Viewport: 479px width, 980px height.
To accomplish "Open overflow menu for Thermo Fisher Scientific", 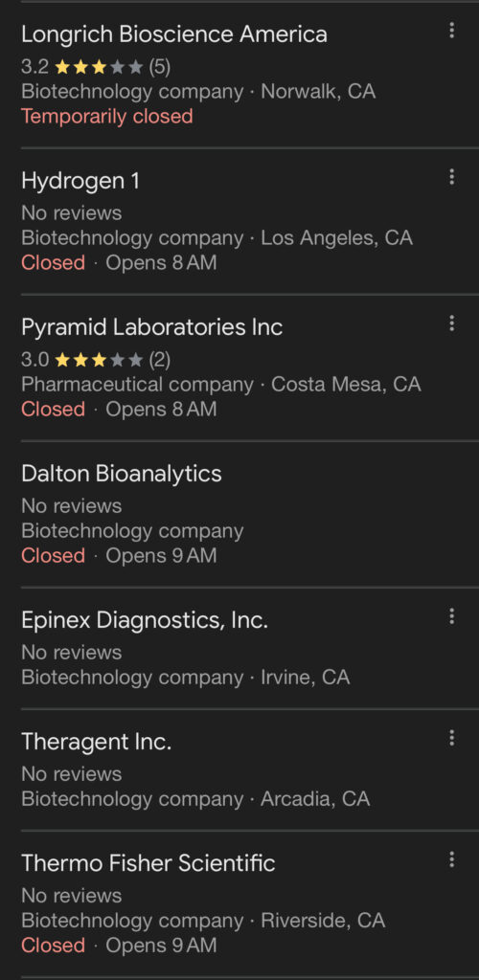I will tap(451, 860).
